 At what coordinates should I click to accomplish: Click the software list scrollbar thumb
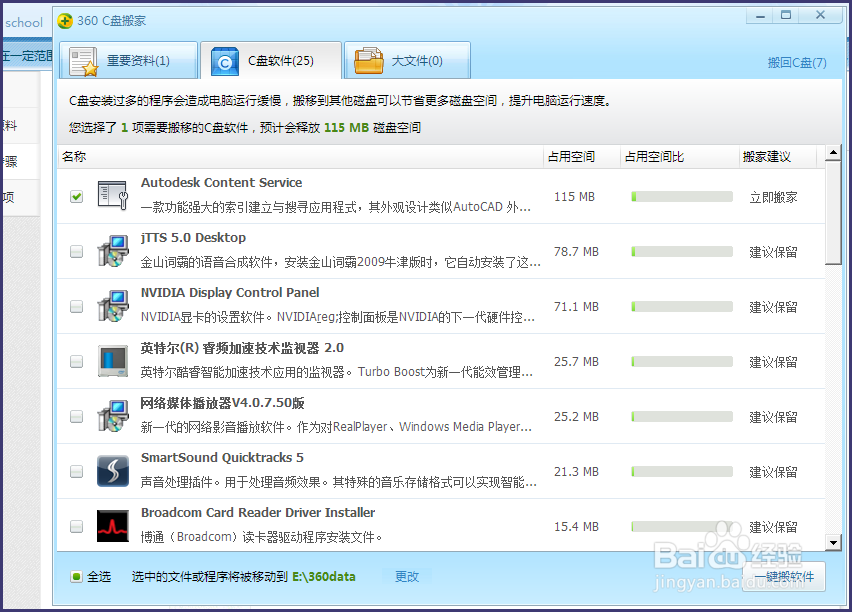pyautogui.click(x=832, y=213)
